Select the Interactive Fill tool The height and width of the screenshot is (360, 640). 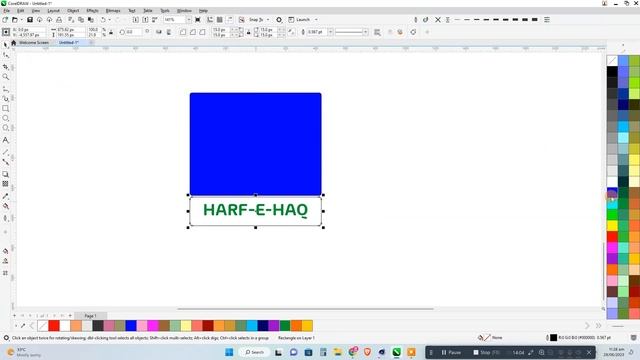[x=6, y=206]
